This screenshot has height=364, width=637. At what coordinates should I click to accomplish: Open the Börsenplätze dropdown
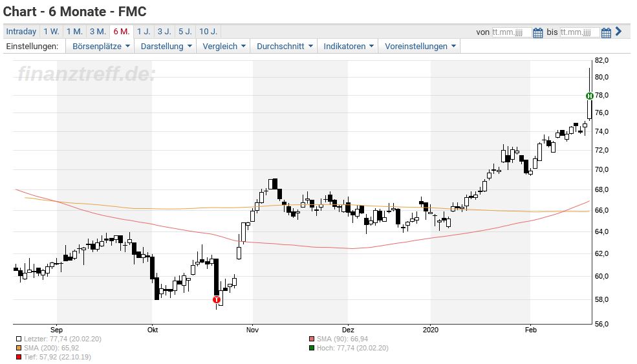tap(101, 47)
